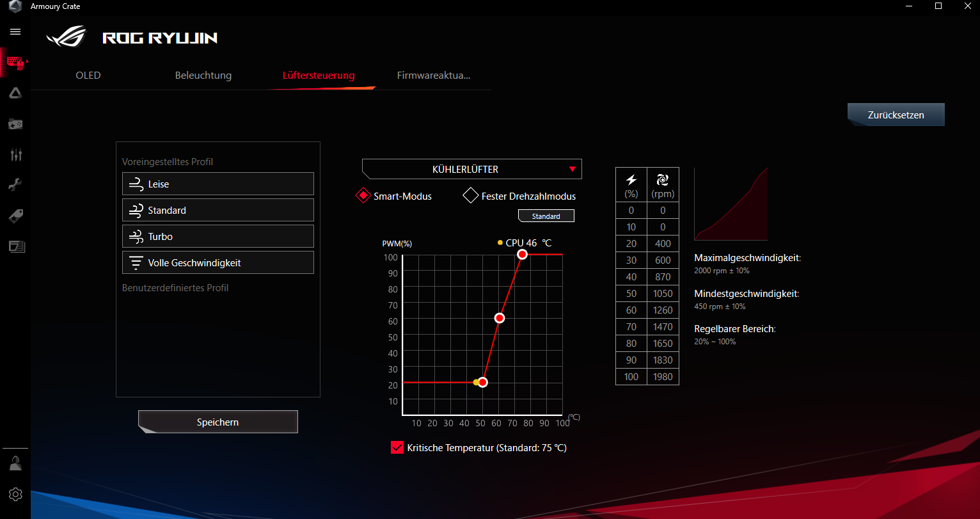Image resolution: width=980 pixels, height=519 pixels.
Task: Select the Lüftersteuerung tab
Action: [319, 75]
